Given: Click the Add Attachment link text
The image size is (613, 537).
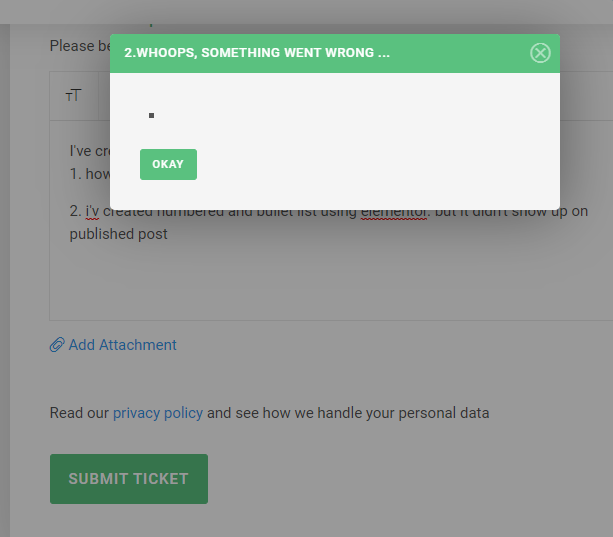Looking at the screenshot, I should (123, 345).
